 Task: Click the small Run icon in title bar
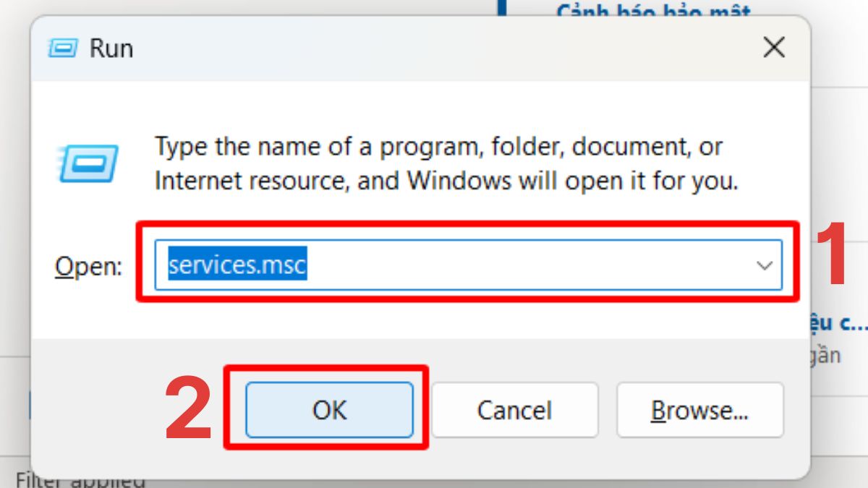64,48
